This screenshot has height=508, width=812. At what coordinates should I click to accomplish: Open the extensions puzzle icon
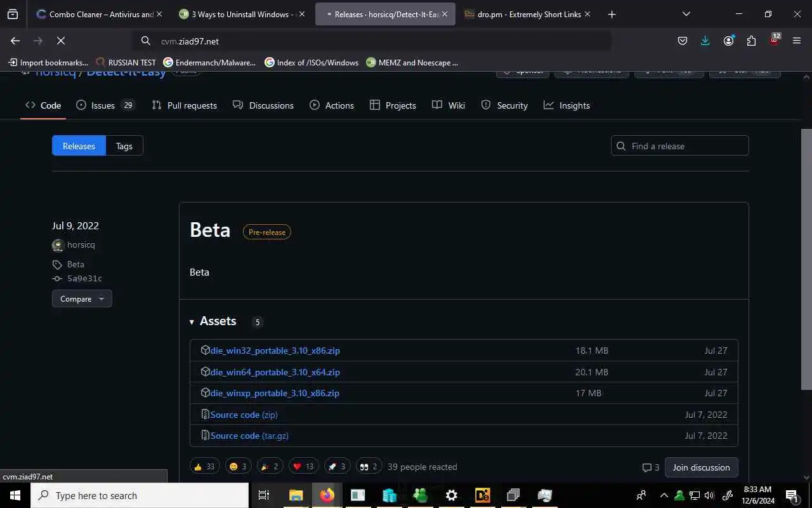coord(751,41)
